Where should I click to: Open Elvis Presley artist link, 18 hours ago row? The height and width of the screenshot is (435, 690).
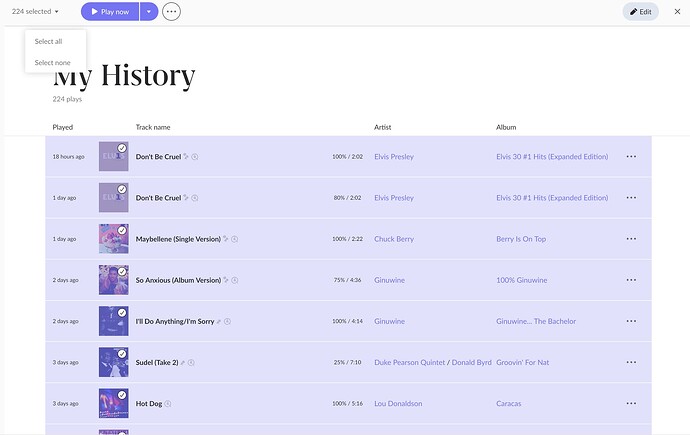point(394,157)
